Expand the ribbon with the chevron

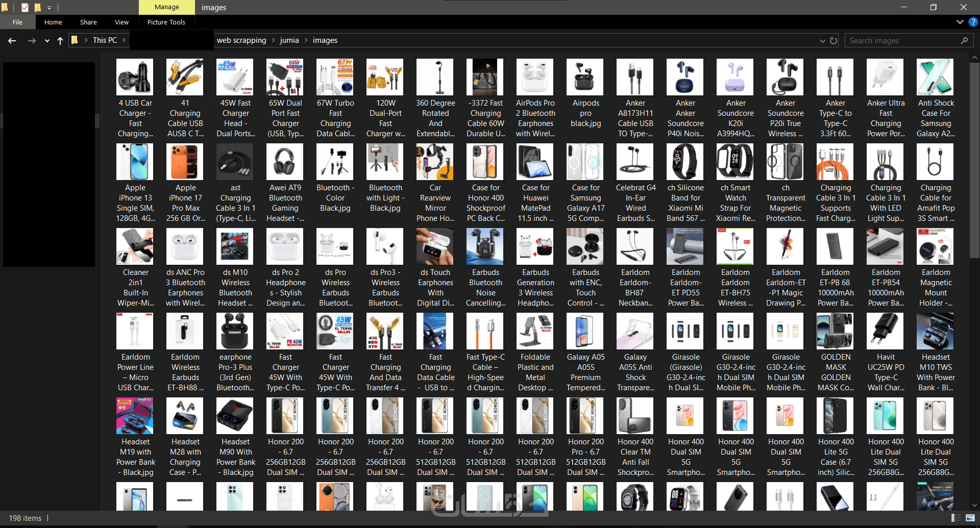[960, 22]
